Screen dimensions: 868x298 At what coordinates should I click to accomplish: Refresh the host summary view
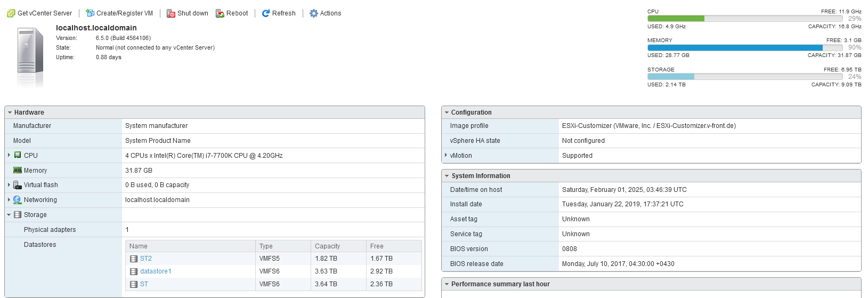point(284,13)
